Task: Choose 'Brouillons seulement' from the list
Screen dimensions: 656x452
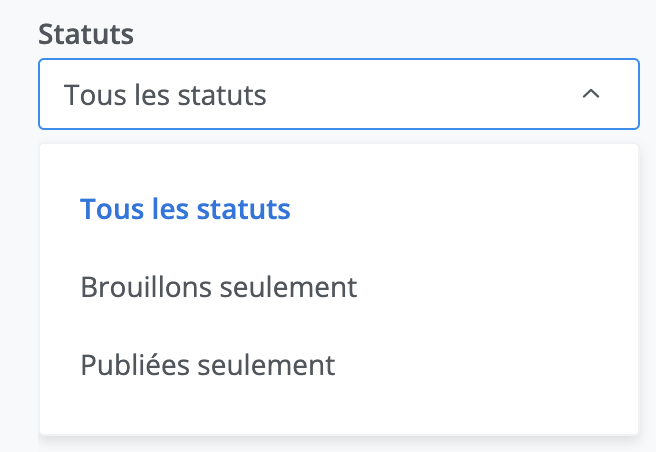Action: pos(218,288)
